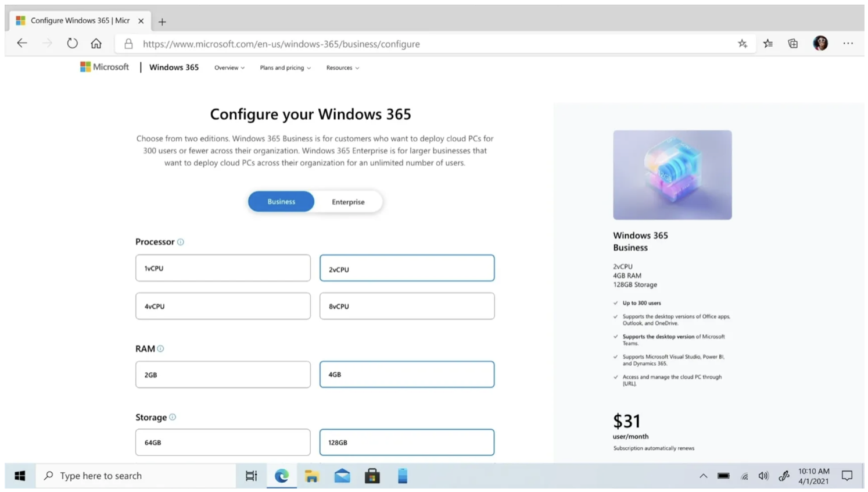The image size is (868, 492).
Task: Select 2GB of RAM
Action: [223, 375]
